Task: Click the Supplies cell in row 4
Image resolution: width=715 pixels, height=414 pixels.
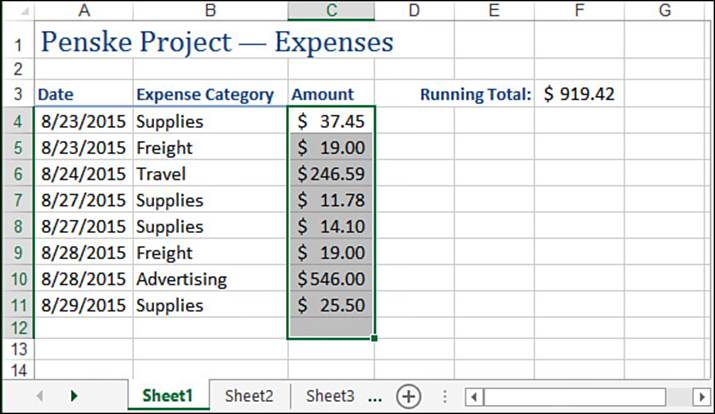Action: point(210,121)
